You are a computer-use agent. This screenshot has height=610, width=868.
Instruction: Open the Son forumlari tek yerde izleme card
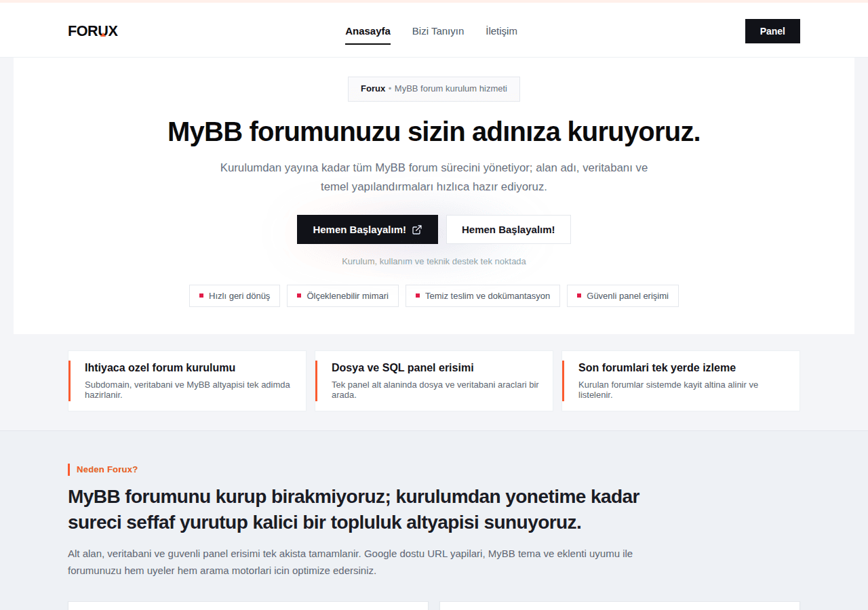pos(681,381)
